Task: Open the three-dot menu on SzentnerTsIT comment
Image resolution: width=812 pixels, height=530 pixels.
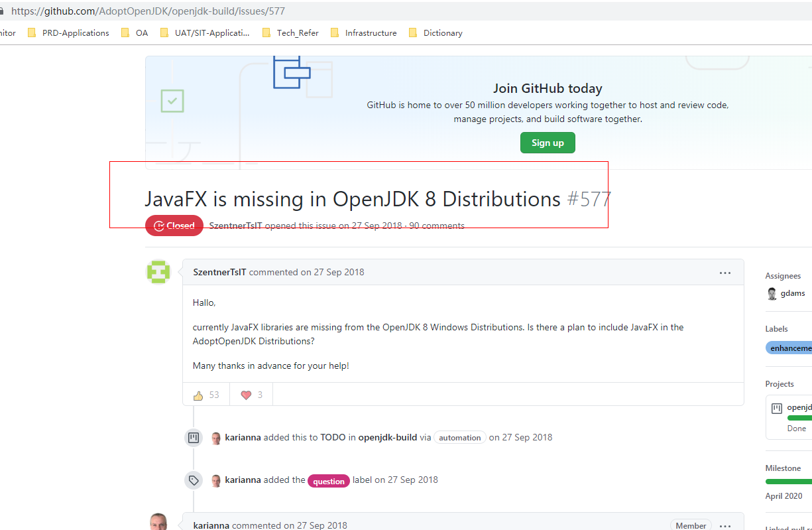Action: 725,273
